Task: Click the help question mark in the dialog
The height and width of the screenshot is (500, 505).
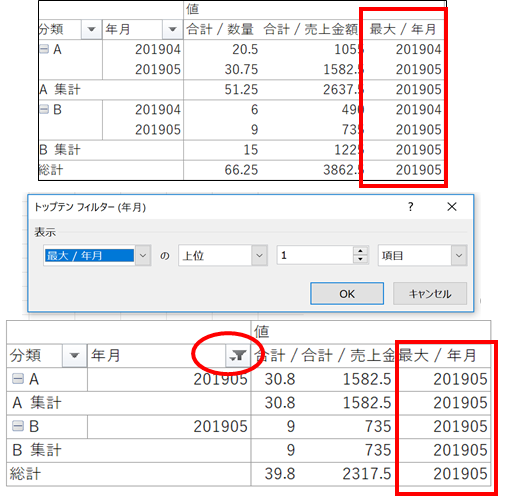Action: coord(411,207)
